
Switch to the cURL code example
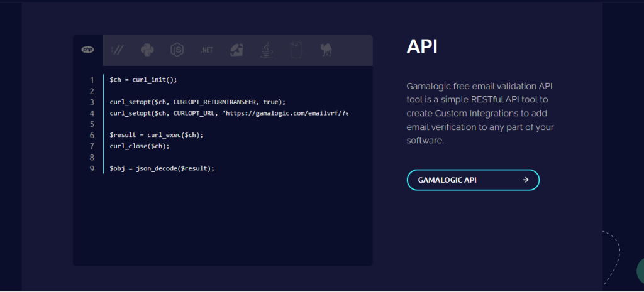coord(117,50)
